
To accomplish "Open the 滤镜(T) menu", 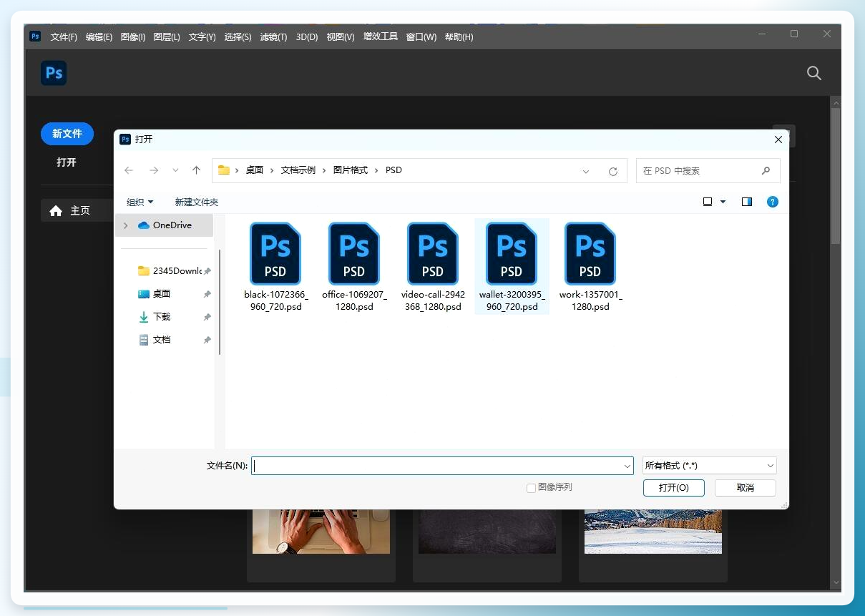I will click(273, 36).
